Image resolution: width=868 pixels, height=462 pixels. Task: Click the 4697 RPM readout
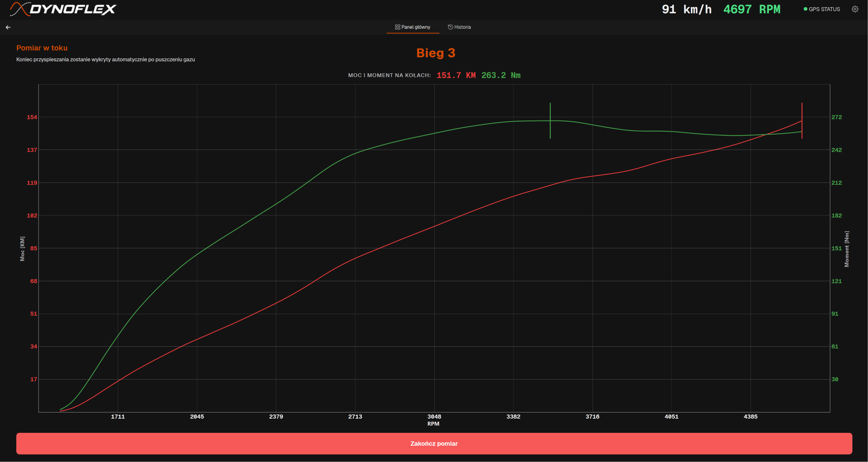[752, 9]
